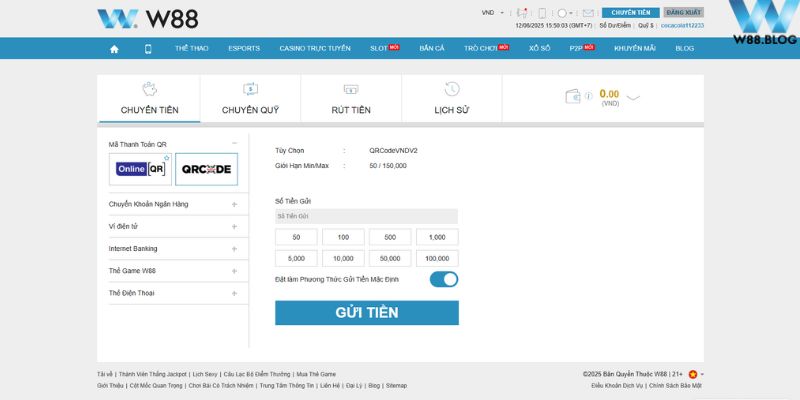Image resolution: width=800 pixels, height=400 pixels.
Task: Click the Rút Tiền cash icon
Action: click(351, 89)
